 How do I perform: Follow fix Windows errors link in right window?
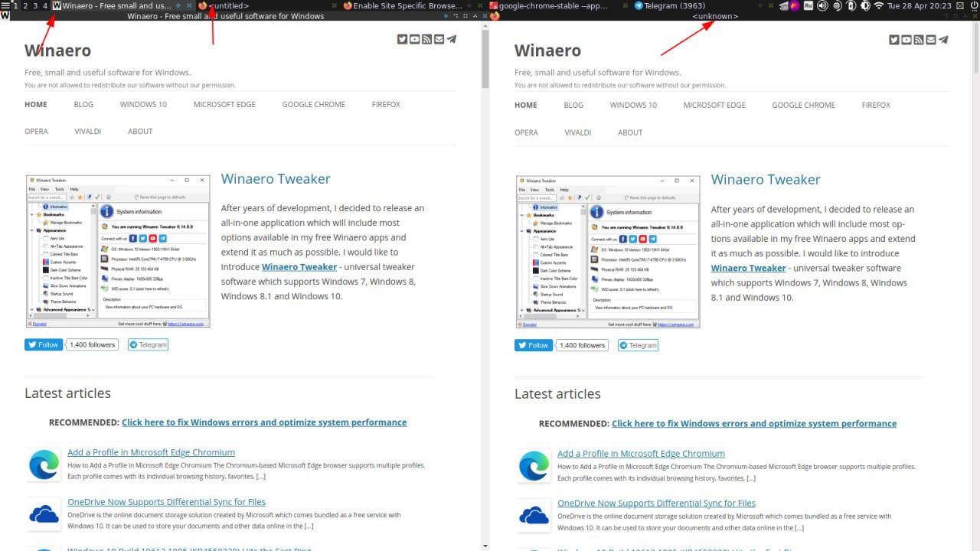(x=754, y=423)
